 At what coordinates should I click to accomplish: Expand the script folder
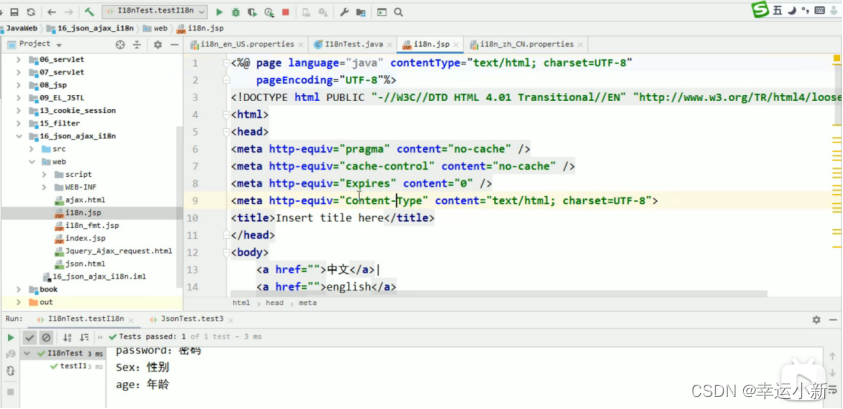click(45, 174)
